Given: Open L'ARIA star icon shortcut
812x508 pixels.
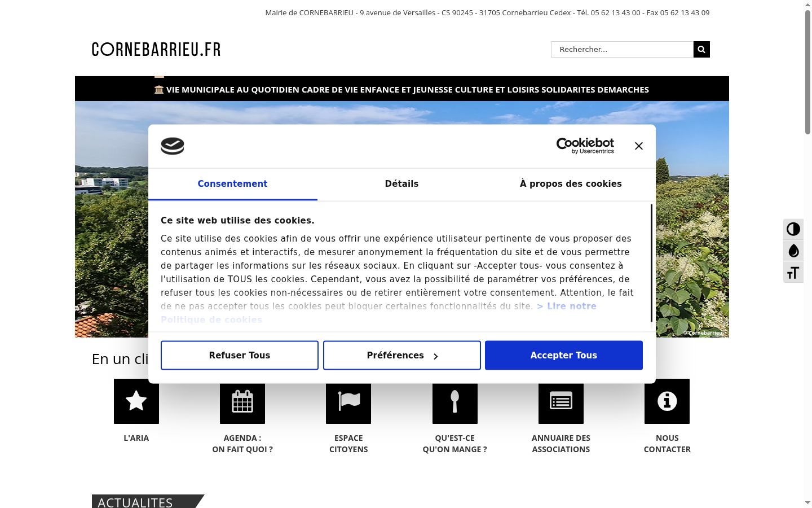Looking at the screenshot, I should (136, 401).
